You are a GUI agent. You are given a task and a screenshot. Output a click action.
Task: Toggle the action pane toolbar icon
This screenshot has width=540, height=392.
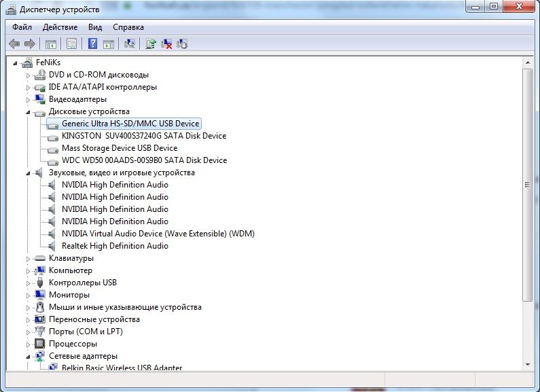click(x=109, y=43)
